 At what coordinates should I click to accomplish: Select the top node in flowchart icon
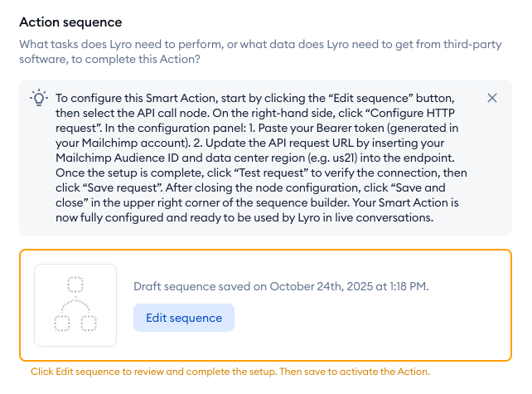click(75, 285)
